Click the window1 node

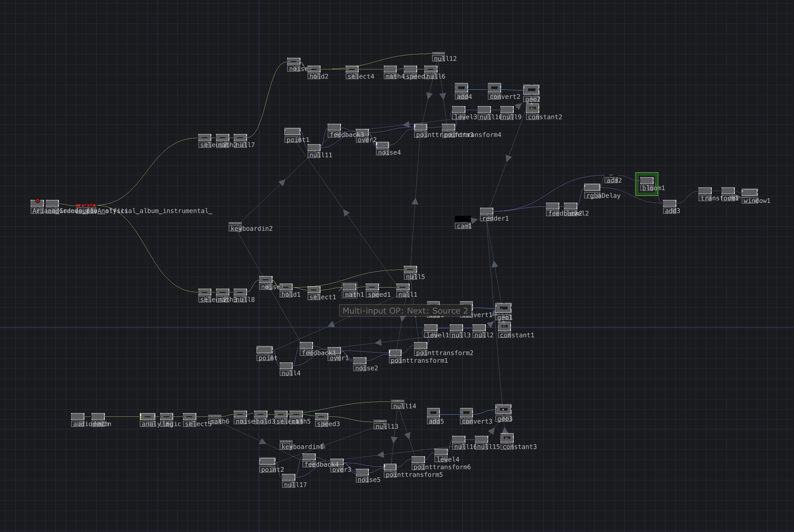(x=749, y=193)
